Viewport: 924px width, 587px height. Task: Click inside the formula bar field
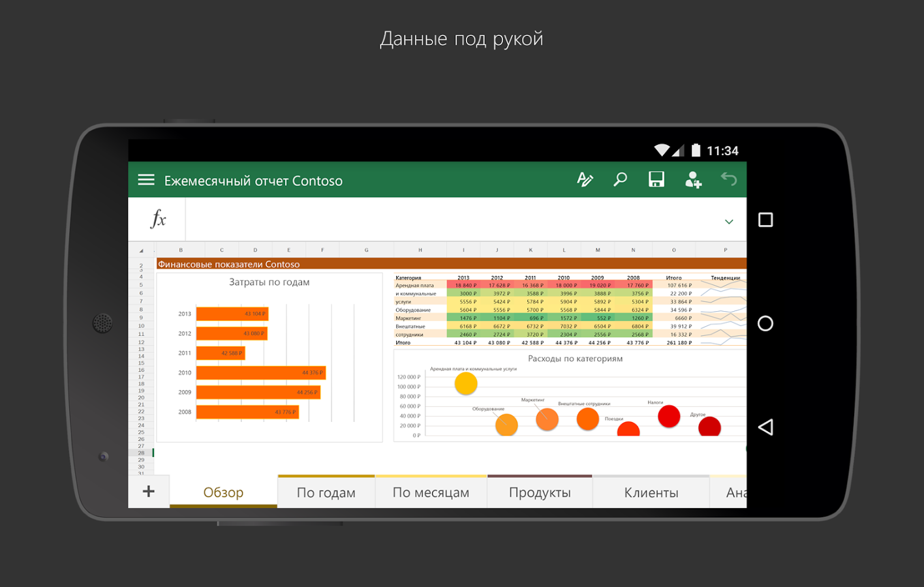pos(466,220)
